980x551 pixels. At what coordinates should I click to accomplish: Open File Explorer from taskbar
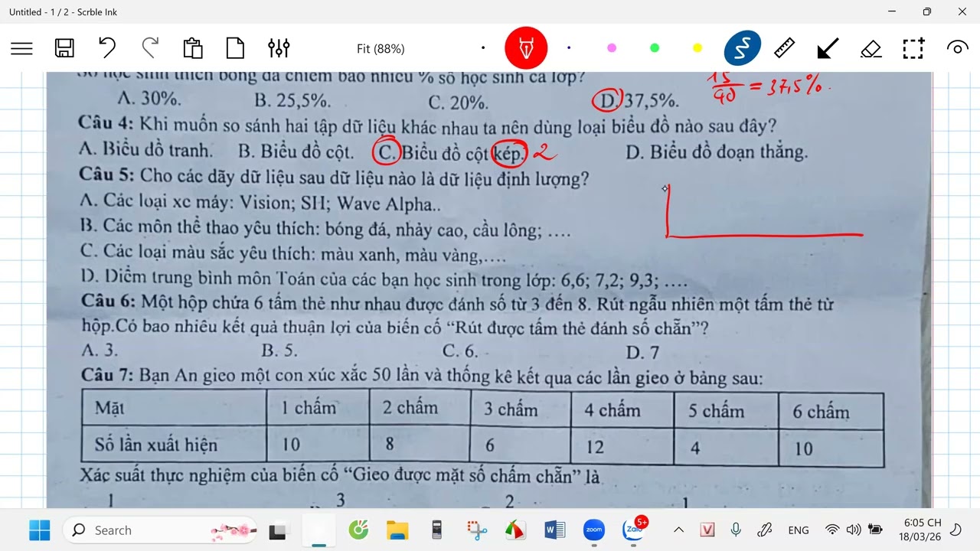(397, 530)
